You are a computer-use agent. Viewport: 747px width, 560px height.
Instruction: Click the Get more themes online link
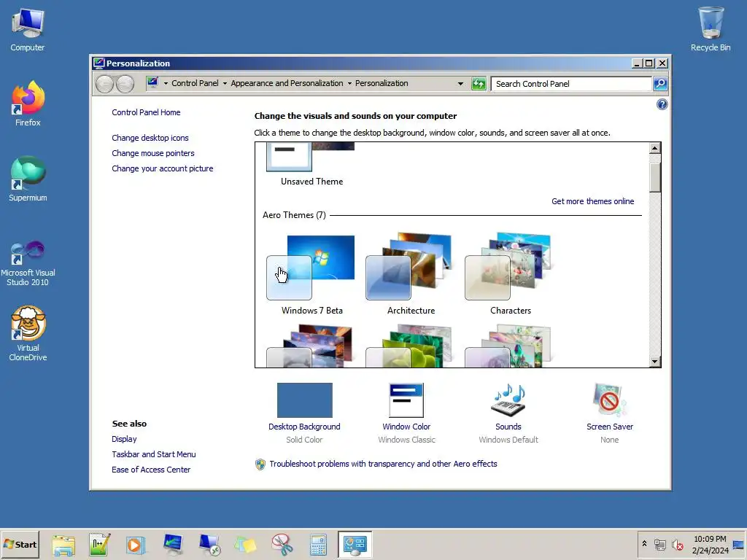[592, 201]
